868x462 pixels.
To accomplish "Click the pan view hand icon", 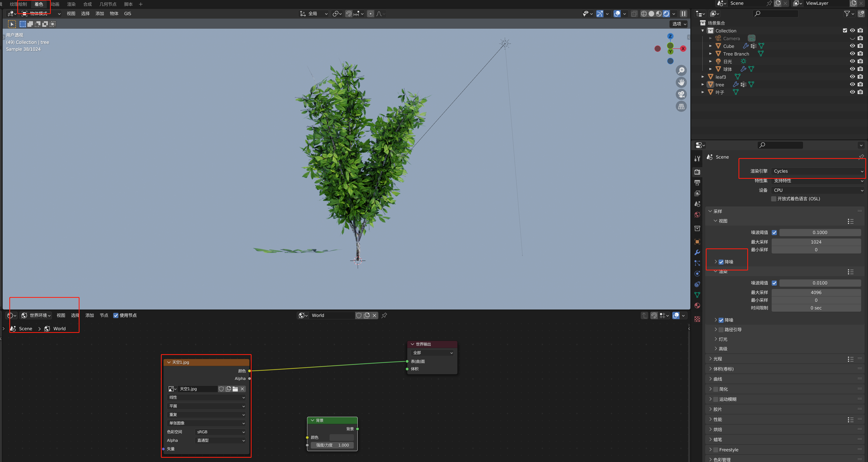I will coord(681,83).
